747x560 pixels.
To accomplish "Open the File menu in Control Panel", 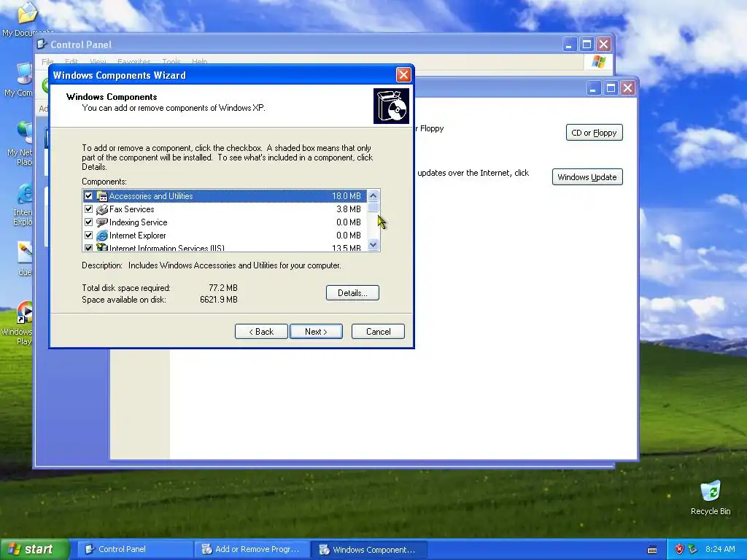I will tap(47, 61).
